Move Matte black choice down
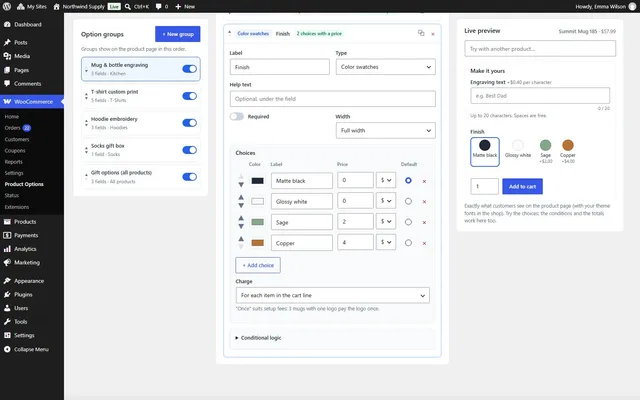The image size is (640, 400). coord(241,185)
